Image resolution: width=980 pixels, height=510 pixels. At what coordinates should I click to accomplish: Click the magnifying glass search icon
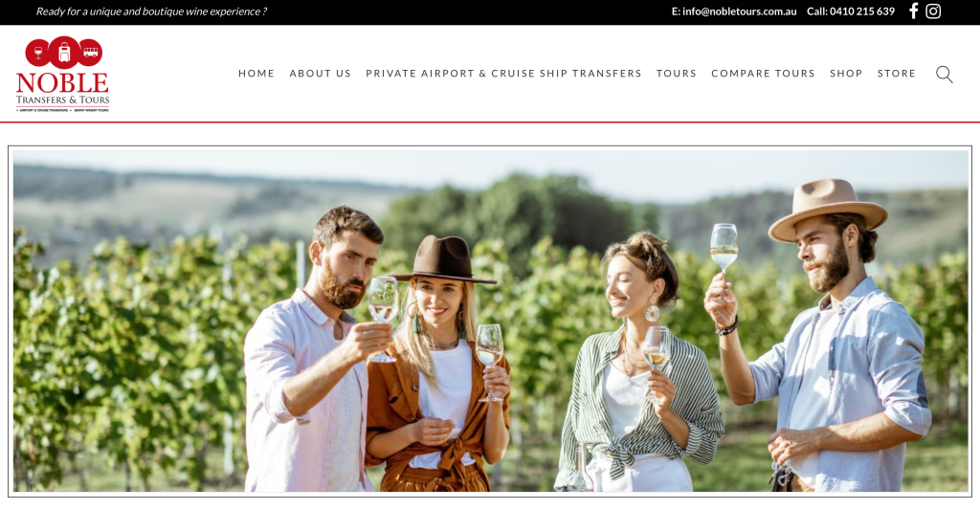pos(945,75)
